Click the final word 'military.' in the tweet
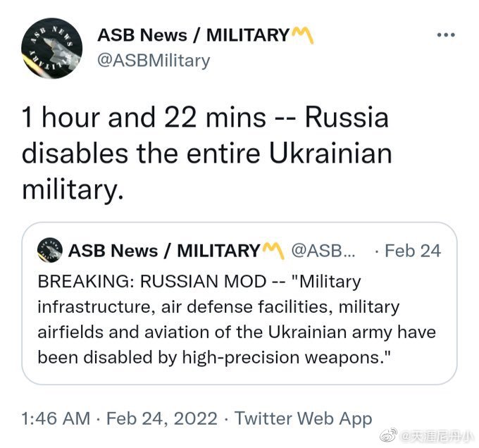The image size is (479, 448). 73,189
